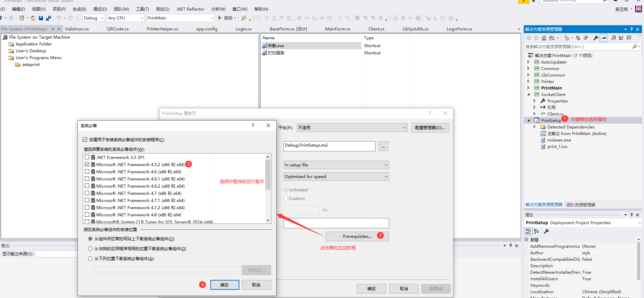644x298 pixels.
Task: Check Microsoft .NET Framework 4.8
Action: click(x=87, y=215)
